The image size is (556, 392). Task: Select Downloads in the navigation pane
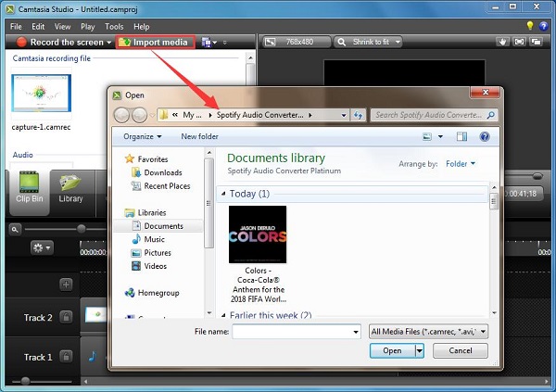tap(157, 172)
